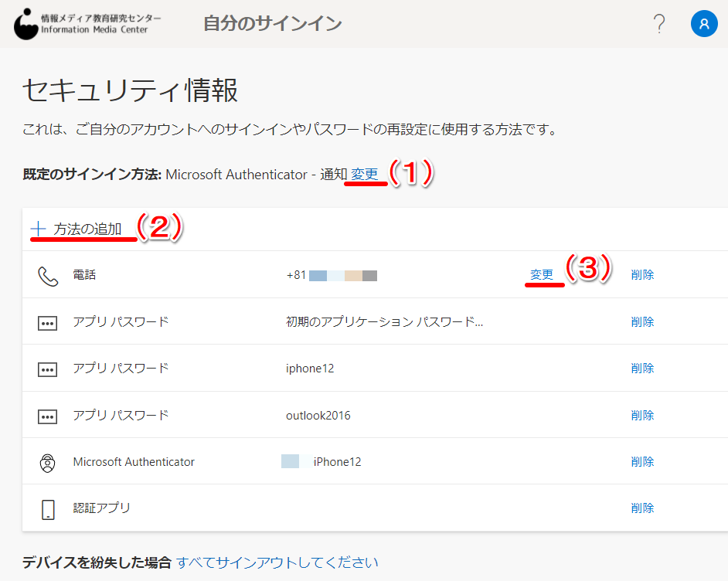This screenshot has width=728, height=581.
Task: Delete the 電話 method
Action: pyautogui.click(x=642, y=275)
